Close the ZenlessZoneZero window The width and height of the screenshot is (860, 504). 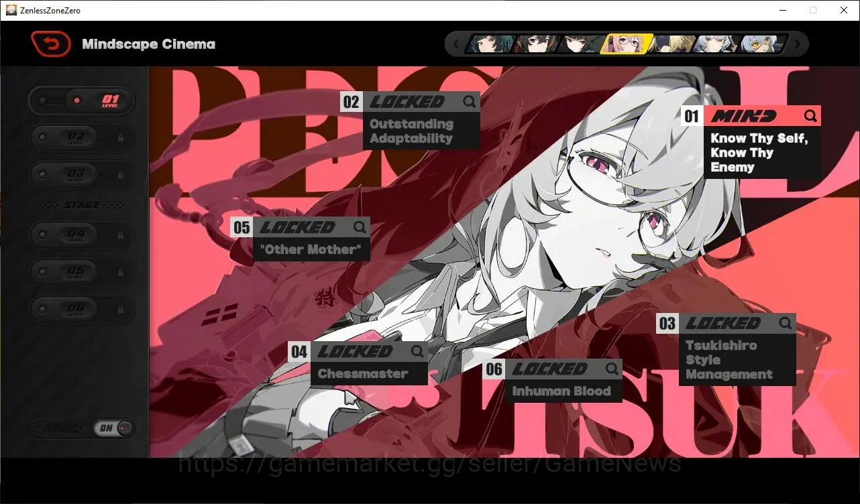844,10
